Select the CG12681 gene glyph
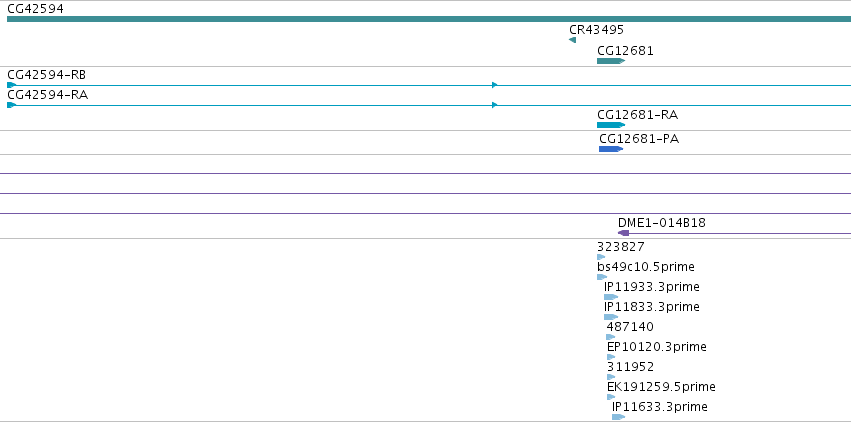This screenshot has width=851, height=422. [611, 61]
